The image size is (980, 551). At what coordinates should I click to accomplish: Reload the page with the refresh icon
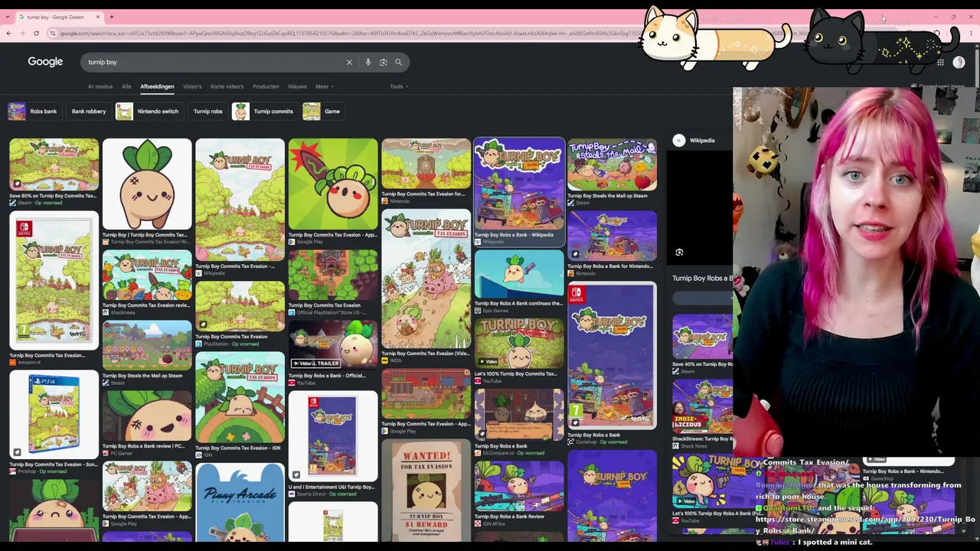point(36,33)
